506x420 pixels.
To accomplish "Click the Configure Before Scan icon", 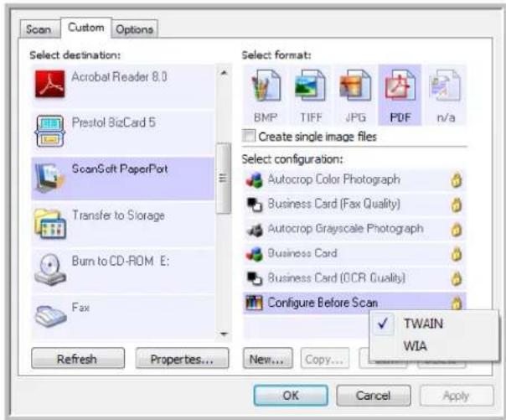I will pyautogui.click(x=255, y=303).
